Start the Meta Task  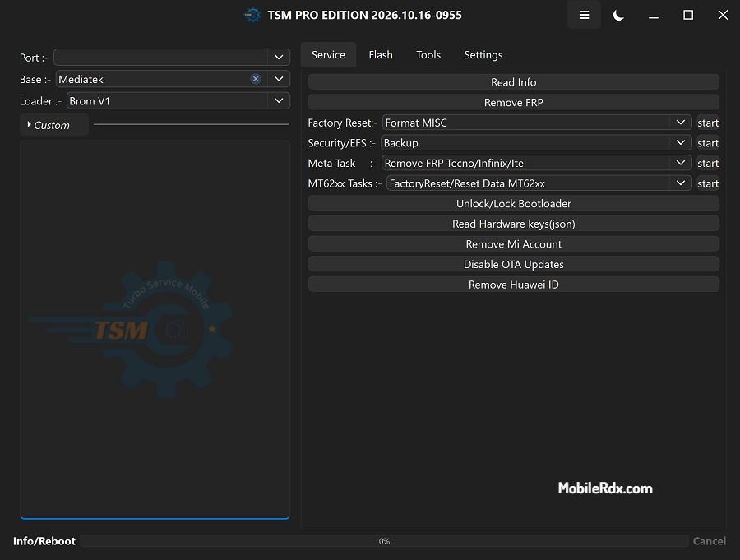[x=708, y=164]
